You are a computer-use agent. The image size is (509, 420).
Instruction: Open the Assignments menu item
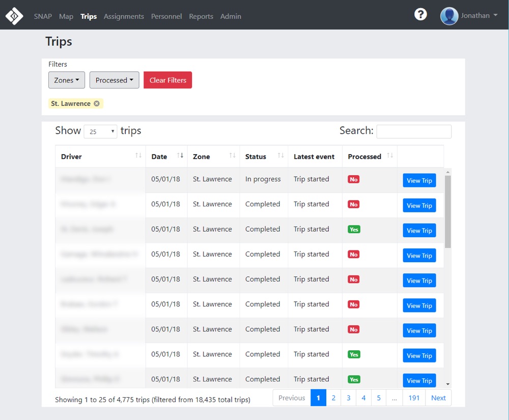pos(124,16)
